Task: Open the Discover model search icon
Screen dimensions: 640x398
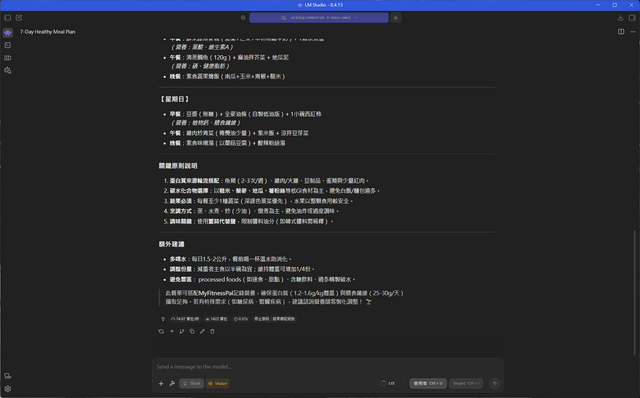Action: click(x=8, y=71)
